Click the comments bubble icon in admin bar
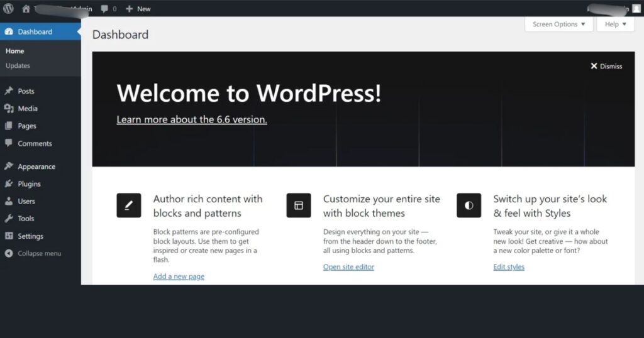This screenshot has height=338, width=644. click(104, 9)
